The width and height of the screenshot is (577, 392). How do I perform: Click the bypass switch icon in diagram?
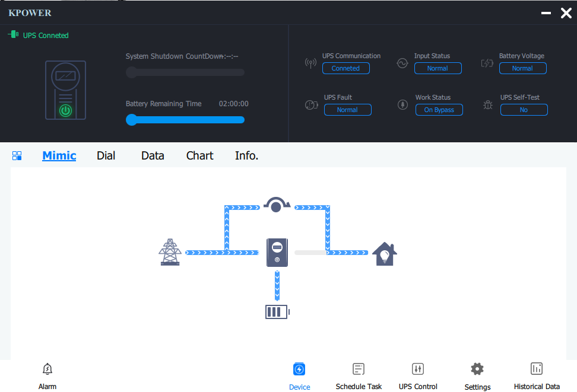click(x=277, y=205)
